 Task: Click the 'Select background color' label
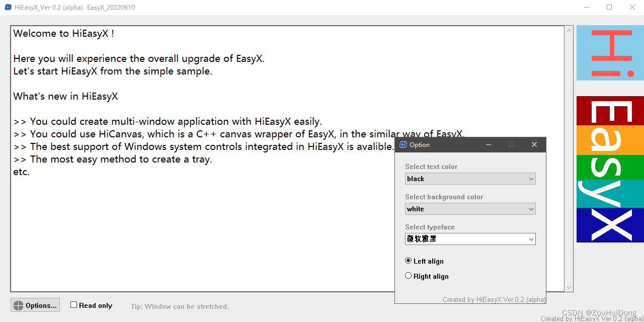point(444,197)
